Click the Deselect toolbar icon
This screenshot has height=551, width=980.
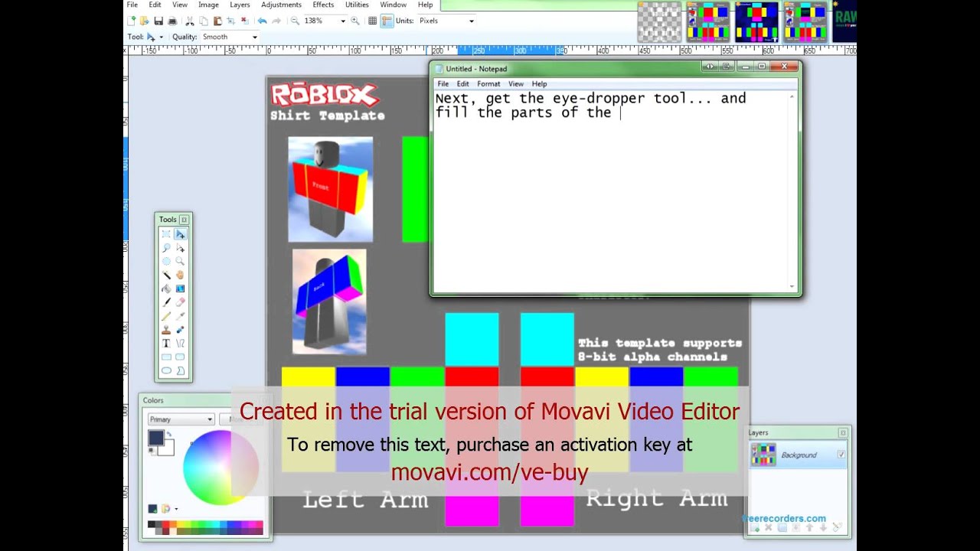pyautogui.click(x=245, y=21)
